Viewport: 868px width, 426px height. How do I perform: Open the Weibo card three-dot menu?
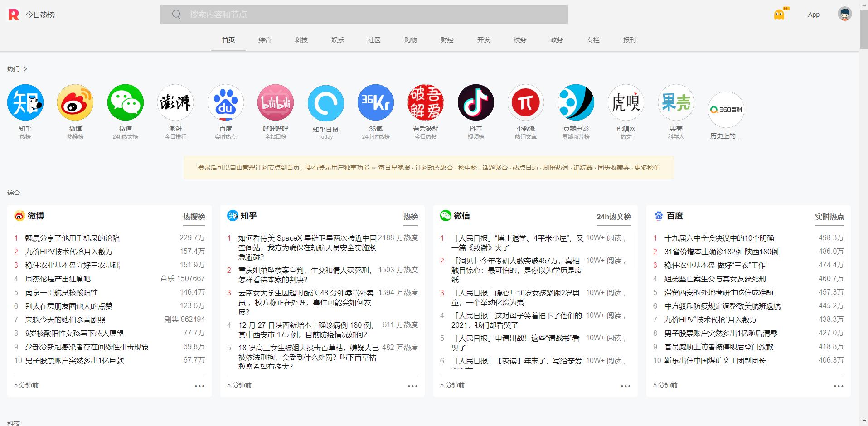[x=199, y=386]
